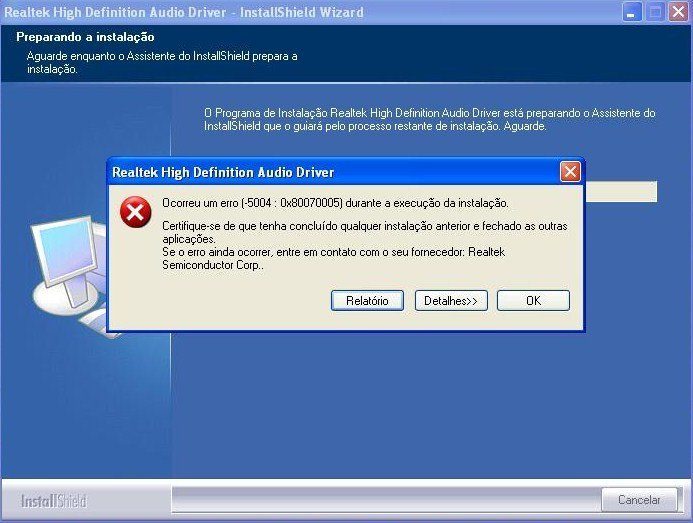Click the Relatório button
This screenshot has height=523, width=693.
tap(367, 301)
